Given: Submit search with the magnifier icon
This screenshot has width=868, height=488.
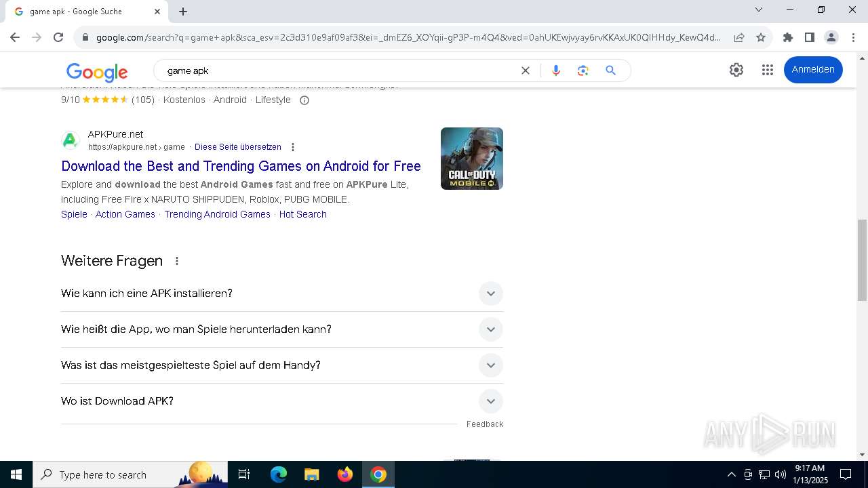Looking at the screenshot, I should [610, 70].
